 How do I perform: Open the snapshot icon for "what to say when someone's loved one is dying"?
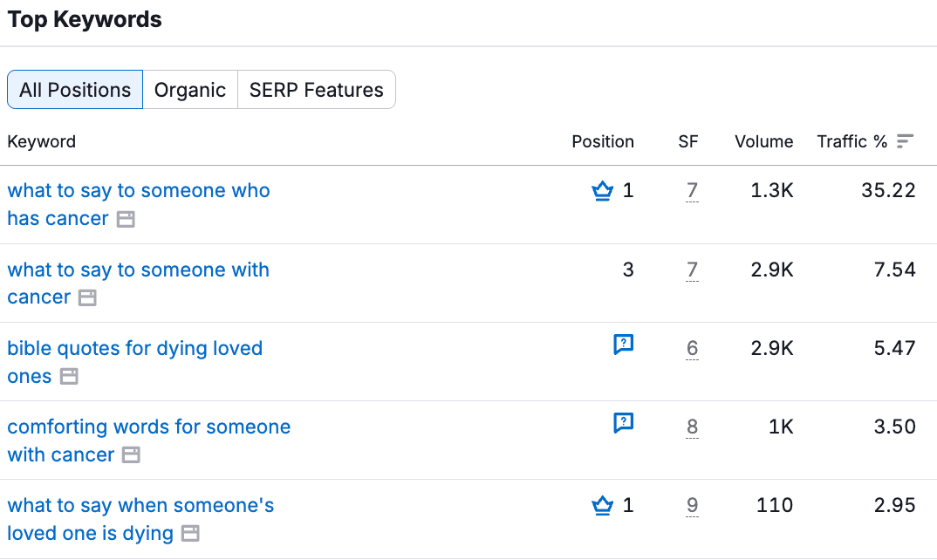coord(190,533)
